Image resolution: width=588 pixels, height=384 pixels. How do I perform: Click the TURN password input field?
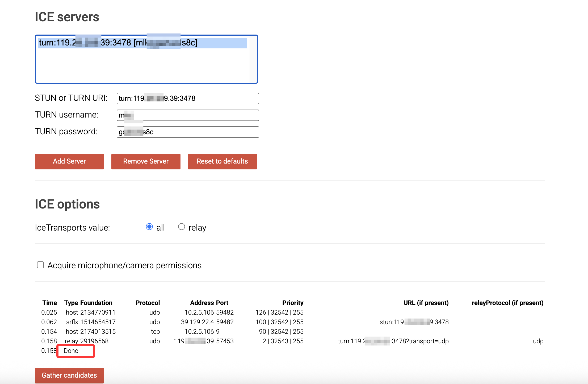188,132
